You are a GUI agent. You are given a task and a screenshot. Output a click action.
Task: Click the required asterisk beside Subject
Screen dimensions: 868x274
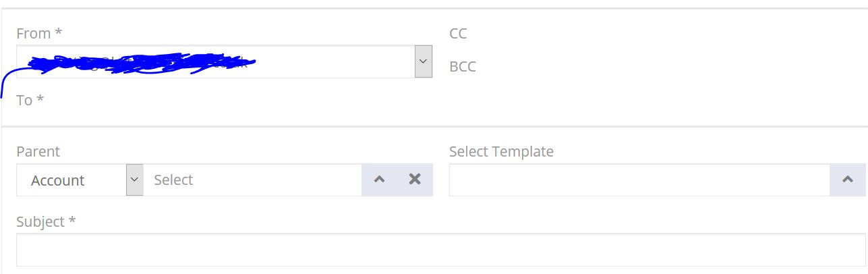[71, 221]
